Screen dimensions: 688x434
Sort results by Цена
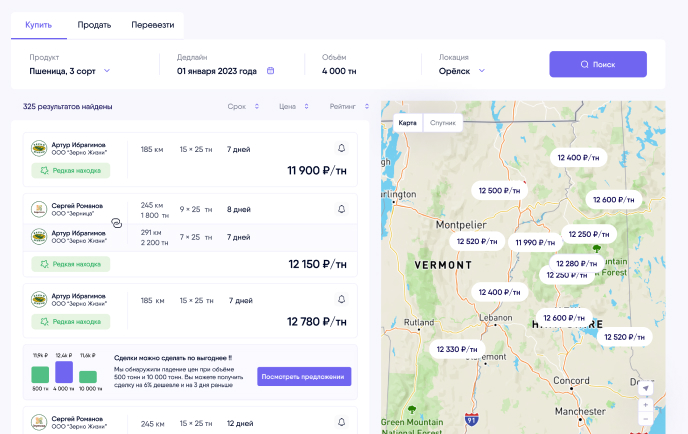(x=293, y=106)
